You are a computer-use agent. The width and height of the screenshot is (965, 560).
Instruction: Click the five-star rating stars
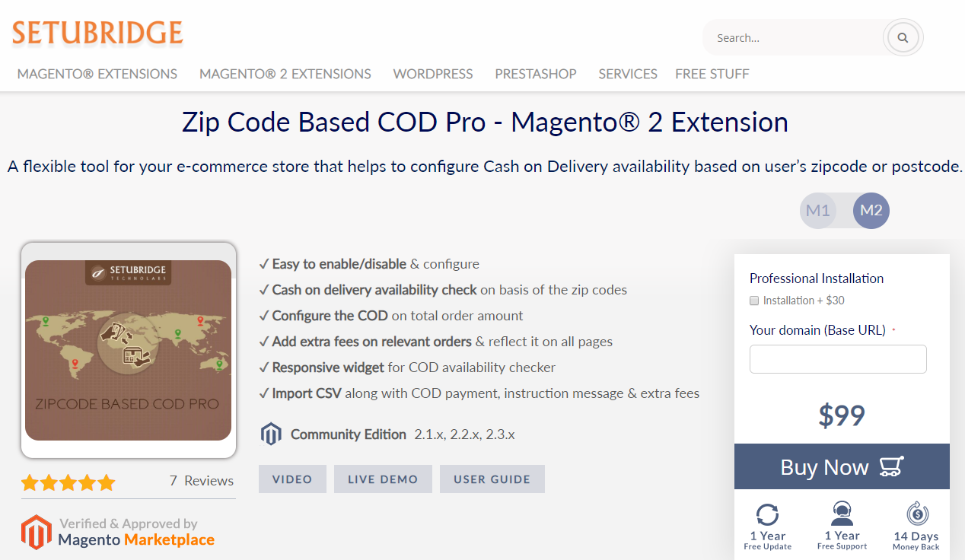[x=67, y=482]
